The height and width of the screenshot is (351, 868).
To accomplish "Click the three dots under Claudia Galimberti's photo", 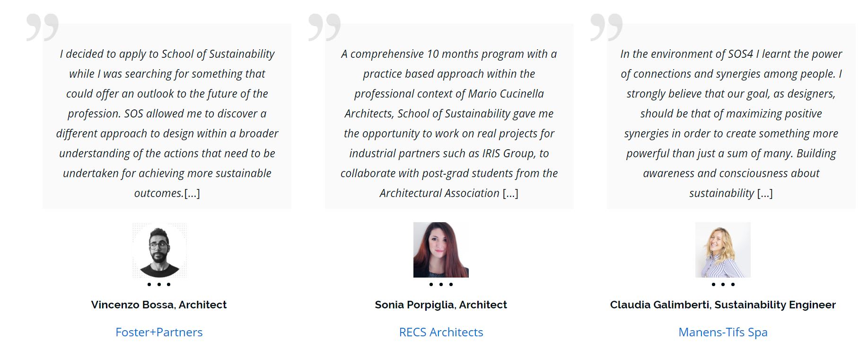I will click(x=723, y=285).
